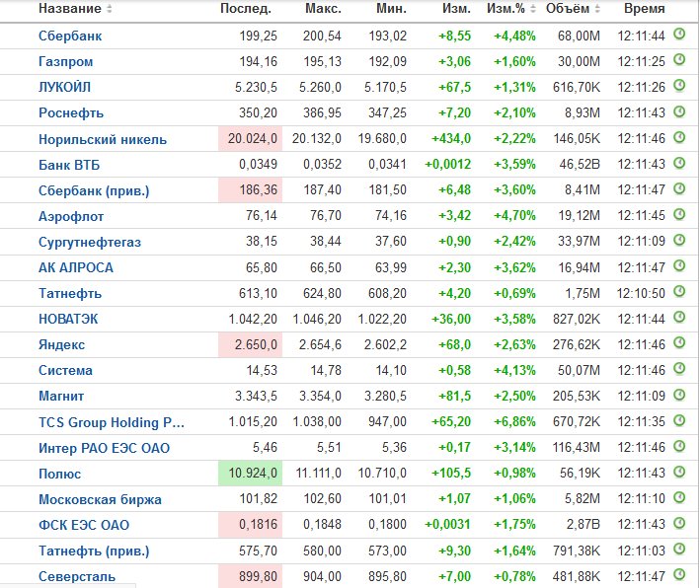Image resolution: width=700 pixels, height=588 pixels.
Task: Click the clock icon in Яндекс row
Action: (679, 343)
